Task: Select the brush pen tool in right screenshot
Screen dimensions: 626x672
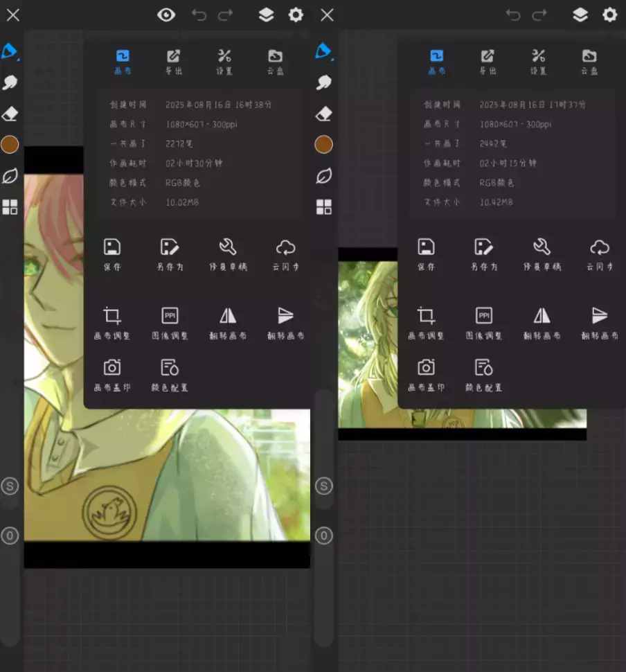Action: pos(324,51)
